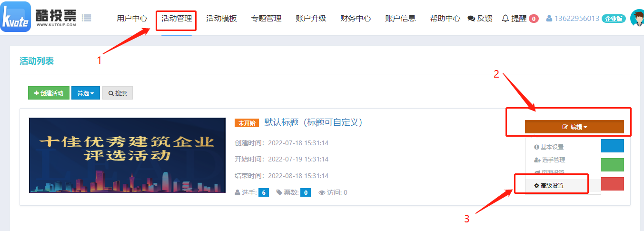Open the orange 编辑 dropdown button
The width and height of the screenshot is (644, 231).
click(x=575, y=127)
